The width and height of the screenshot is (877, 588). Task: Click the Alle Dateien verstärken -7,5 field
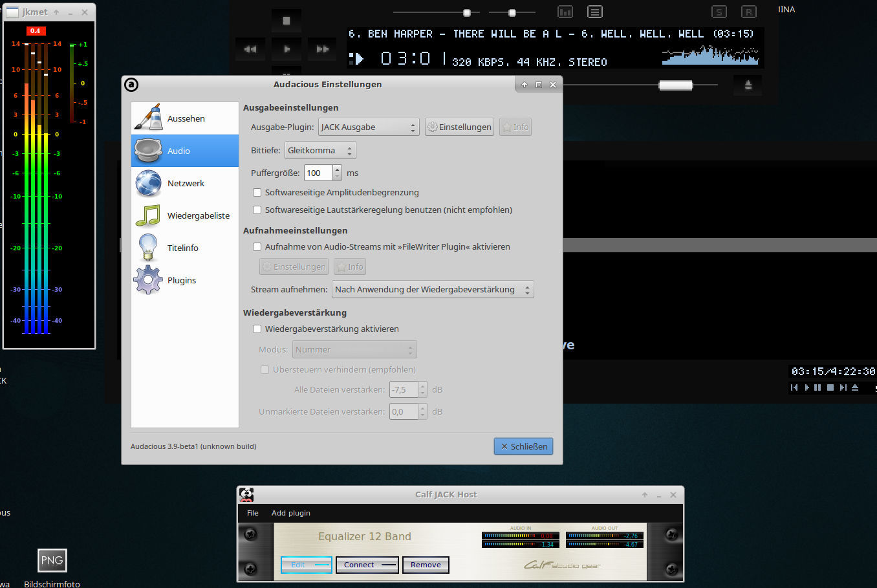click(404, 390)
